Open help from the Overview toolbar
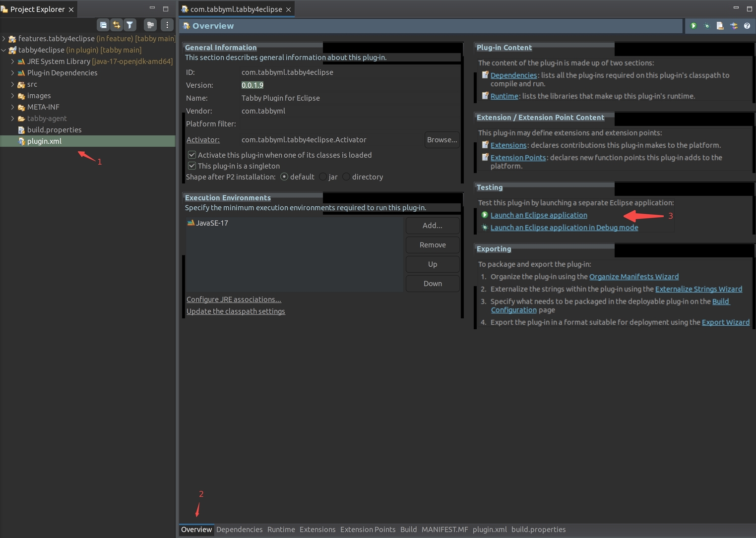The image size is (756, 538). tap(747, 26)
